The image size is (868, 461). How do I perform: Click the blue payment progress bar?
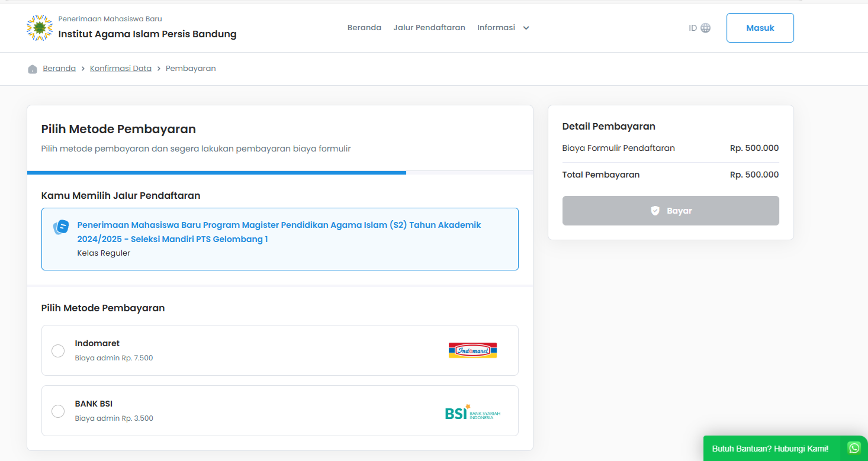217,173
